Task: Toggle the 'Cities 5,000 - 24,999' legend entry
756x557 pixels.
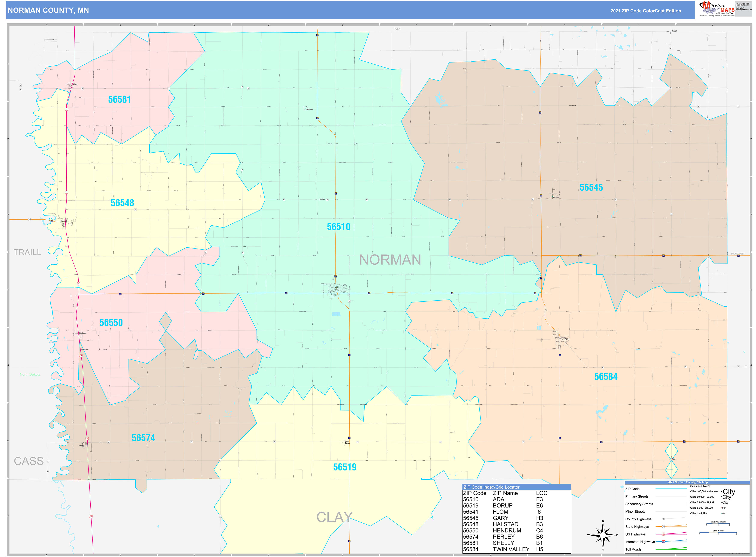Action: click(x=702, y=508)
